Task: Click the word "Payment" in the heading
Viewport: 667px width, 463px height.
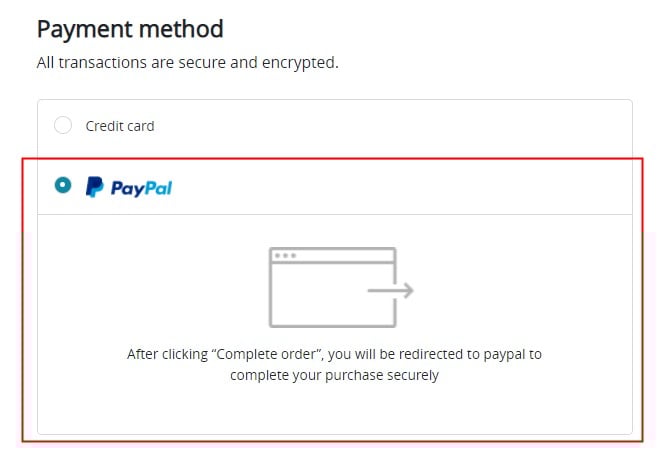Action: tap(83, 29)
